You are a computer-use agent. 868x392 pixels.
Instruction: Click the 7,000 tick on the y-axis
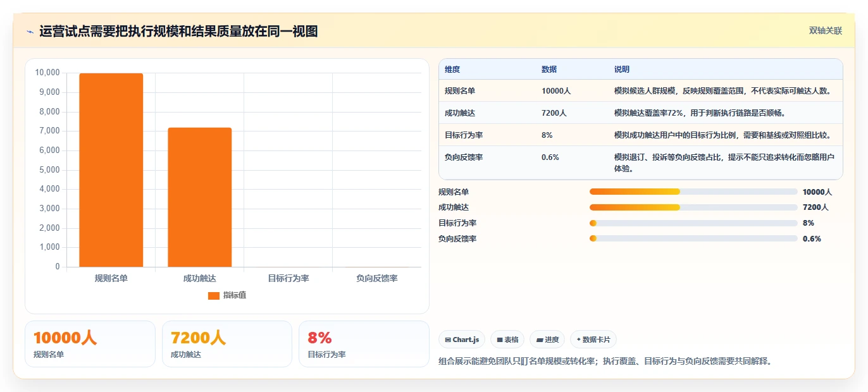[x=49, y=131]
